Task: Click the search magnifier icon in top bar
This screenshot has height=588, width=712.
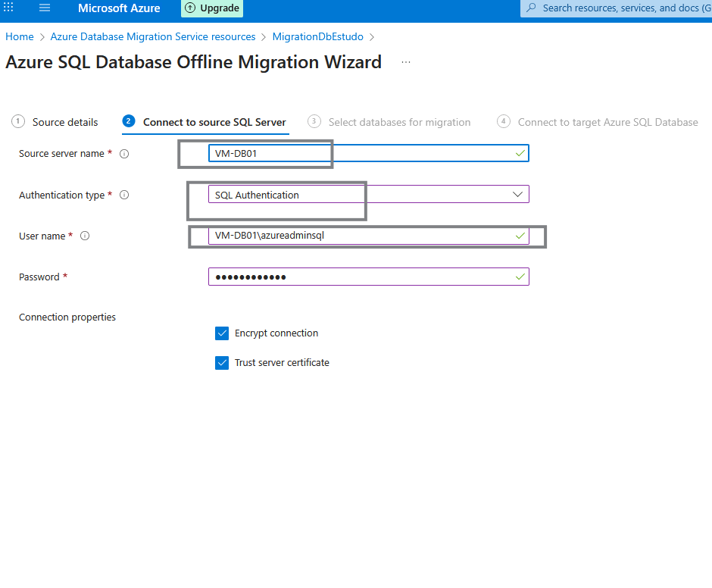Action: [531, 8]
